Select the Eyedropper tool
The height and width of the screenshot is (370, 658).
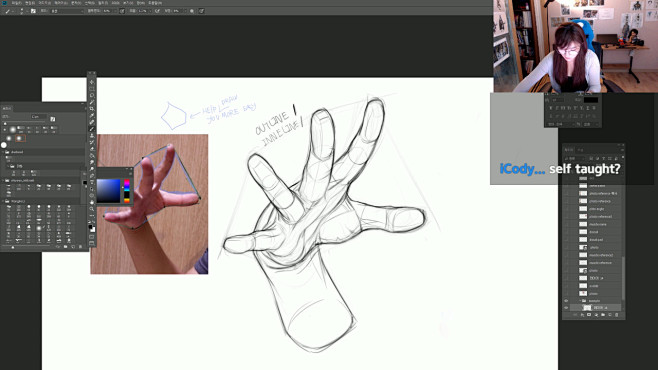91,116
